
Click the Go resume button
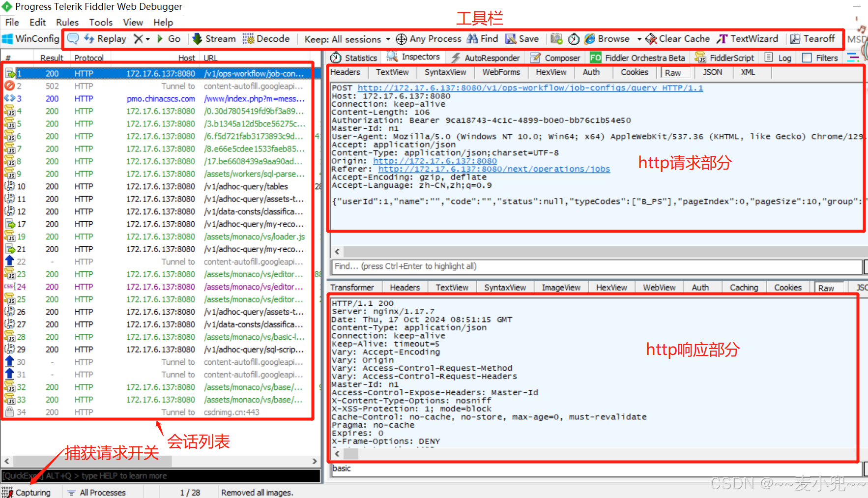click(x=169, y=39)
